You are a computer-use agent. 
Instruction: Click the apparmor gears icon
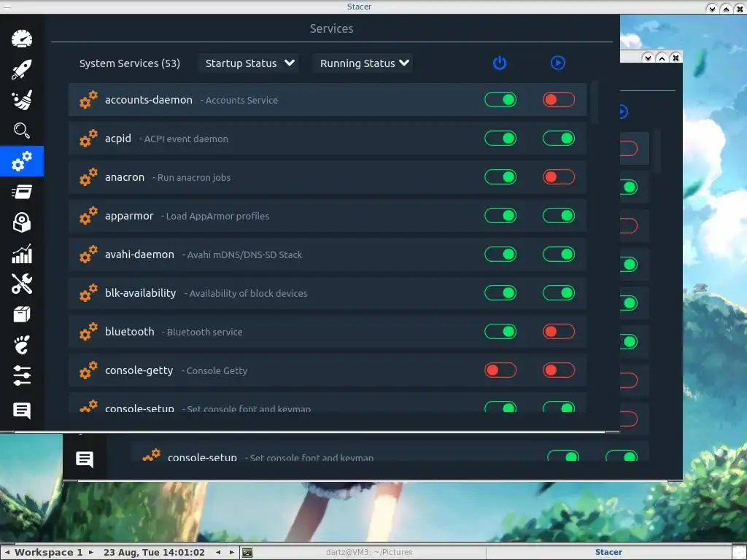coord(88,215)
